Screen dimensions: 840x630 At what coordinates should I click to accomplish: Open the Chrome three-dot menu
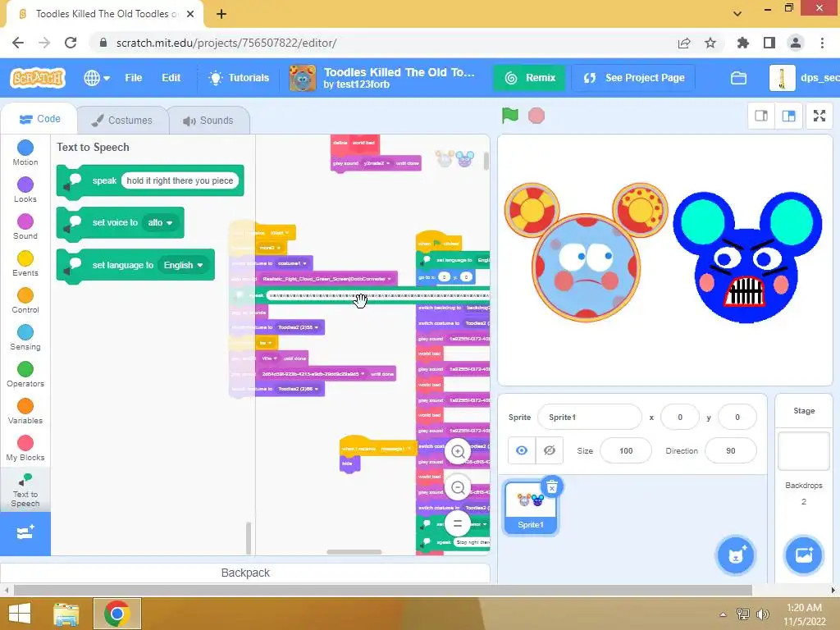coord(822,43)
